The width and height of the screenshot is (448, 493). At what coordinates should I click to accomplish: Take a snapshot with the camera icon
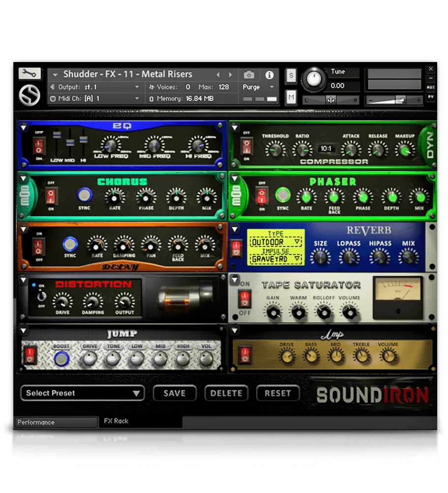pos(249,75)
